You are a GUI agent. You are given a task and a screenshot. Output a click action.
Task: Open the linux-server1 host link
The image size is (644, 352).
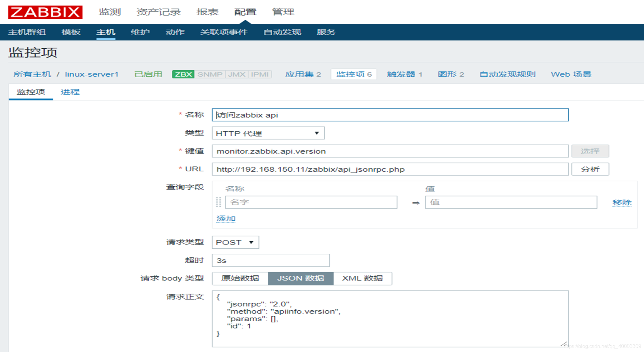click(92, 74)
